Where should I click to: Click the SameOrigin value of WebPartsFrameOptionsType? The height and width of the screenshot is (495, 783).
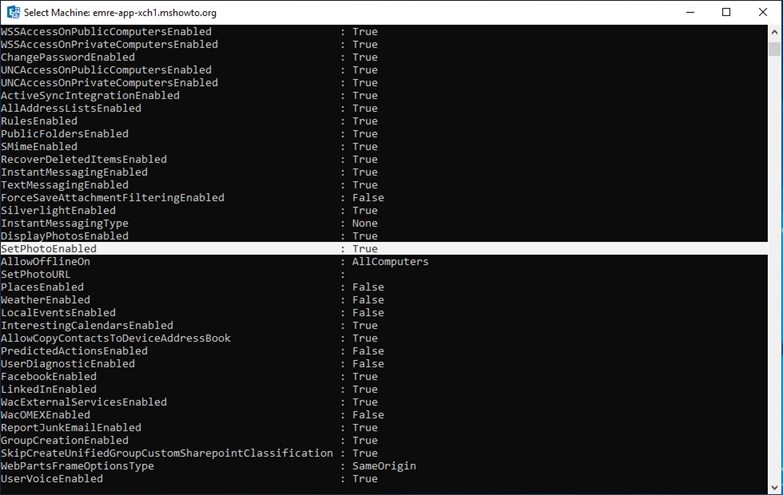[x=384, y=466]
